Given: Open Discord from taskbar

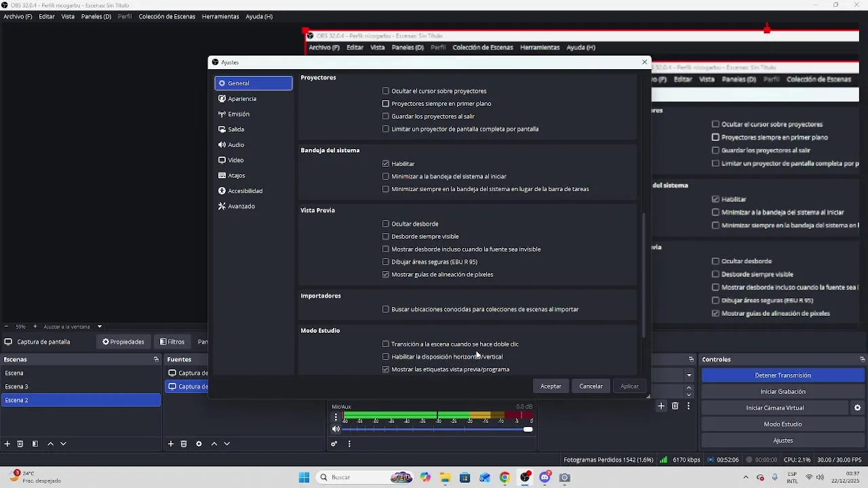Looking at the screenshot, I should coord(545,477).
